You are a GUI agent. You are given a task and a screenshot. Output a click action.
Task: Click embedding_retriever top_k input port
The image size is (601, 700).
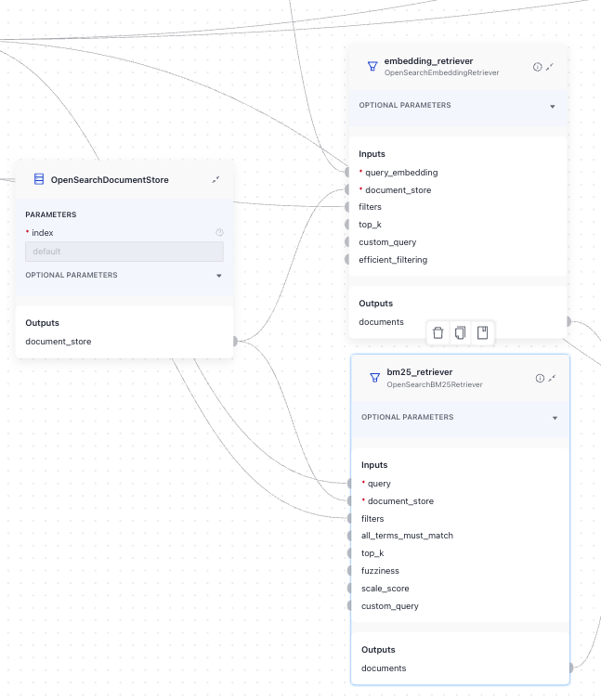[x=347, y=224]
